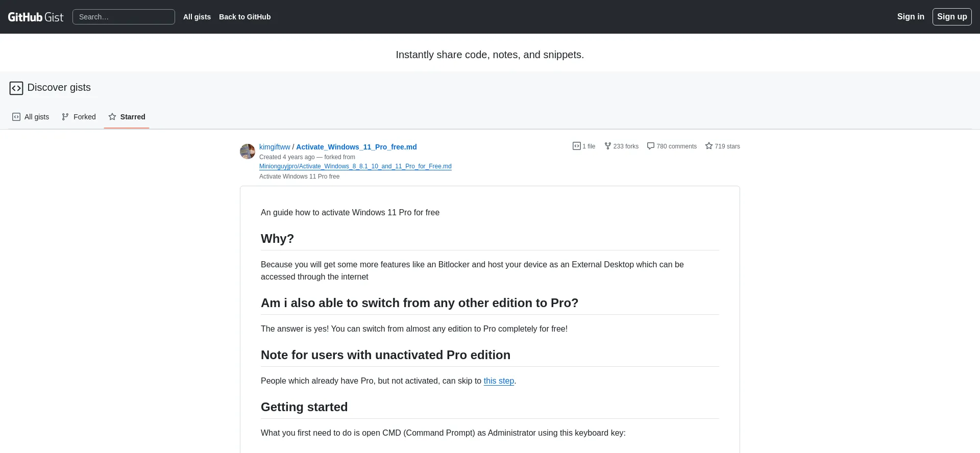Screen dimensions: 980x453
Task: Click the 'Activate Windows 11 Pro free' description
Action: click(x=299, y=177)
